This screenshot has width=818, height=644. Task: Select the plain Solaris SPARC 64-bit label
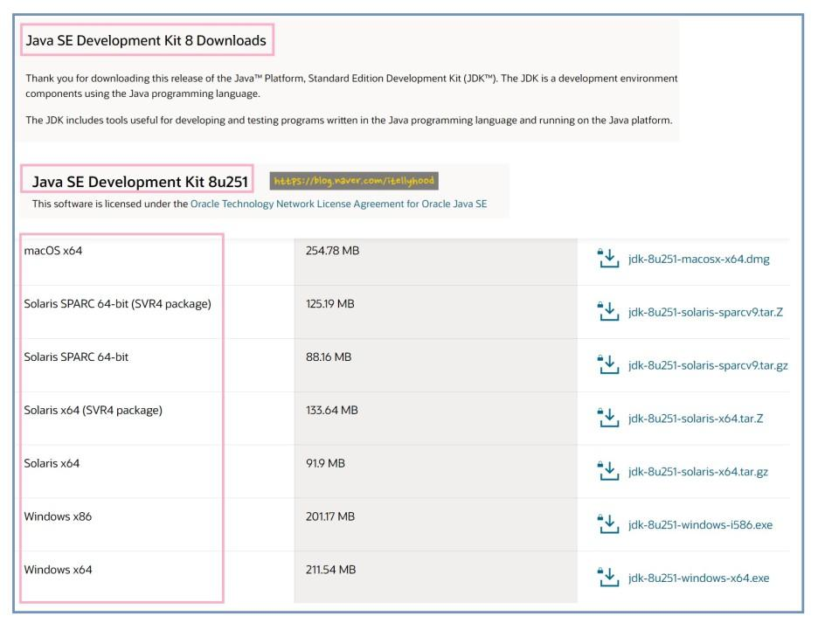[x=76, y=357]
